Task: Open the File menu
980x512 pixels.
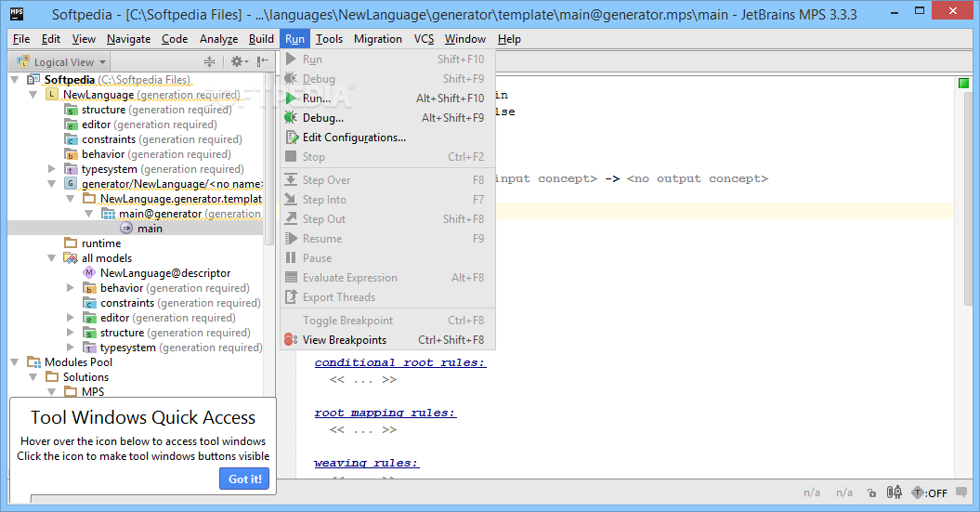Action: (x=21, y=39)
